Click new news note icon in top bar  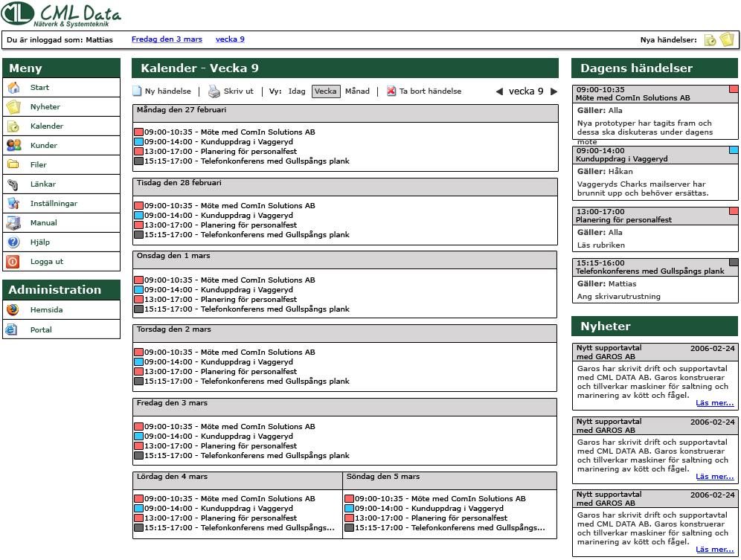click(727, 39)
